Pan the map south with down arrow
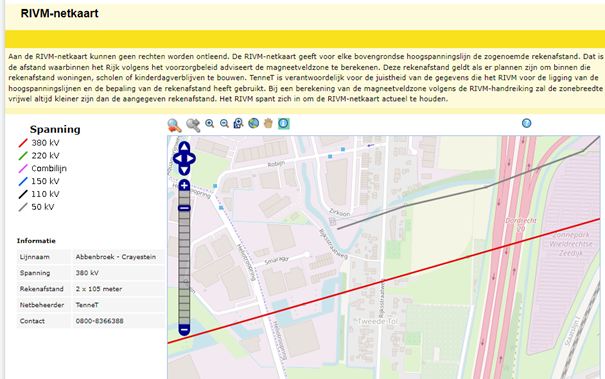605x379 pixels. tap(184, 169)
